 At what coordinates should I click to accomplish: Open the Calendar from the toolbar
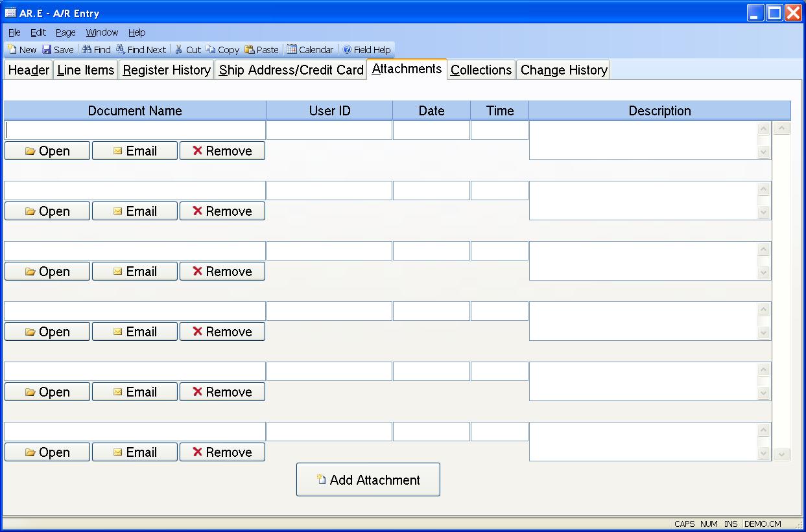[x=292, y=50]
